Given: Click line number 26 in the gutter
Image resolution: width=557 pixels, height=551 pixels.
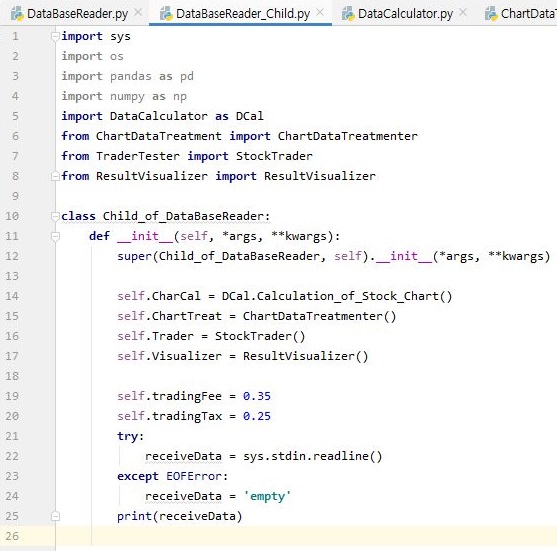Looking at the screenshot, I should click(12, 536).
